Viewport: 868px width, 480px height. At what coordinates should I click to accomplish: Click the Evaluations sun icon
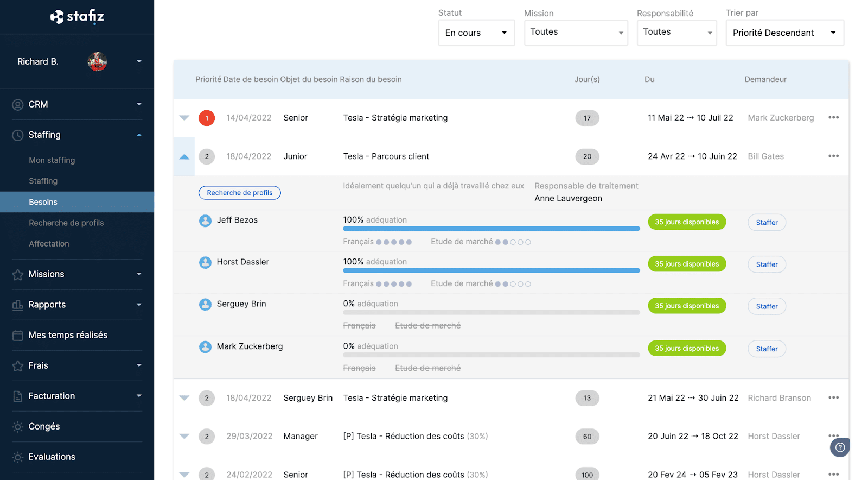click(x=18, y=457)
